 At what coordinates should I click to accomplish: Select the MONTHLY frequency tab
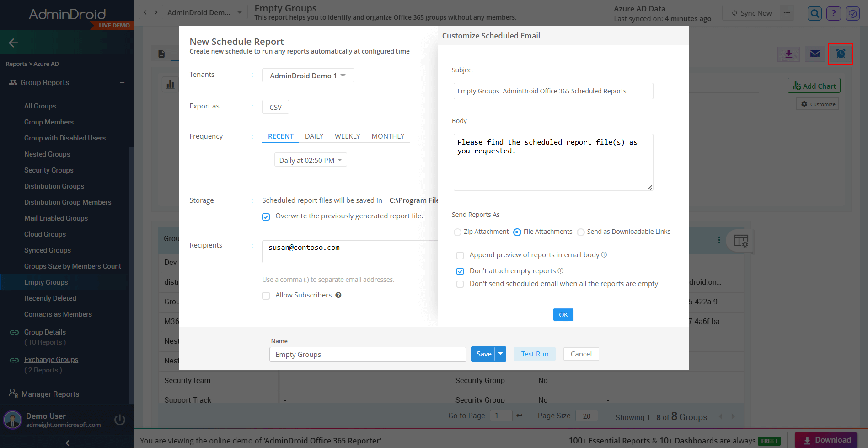click(388, 136)
